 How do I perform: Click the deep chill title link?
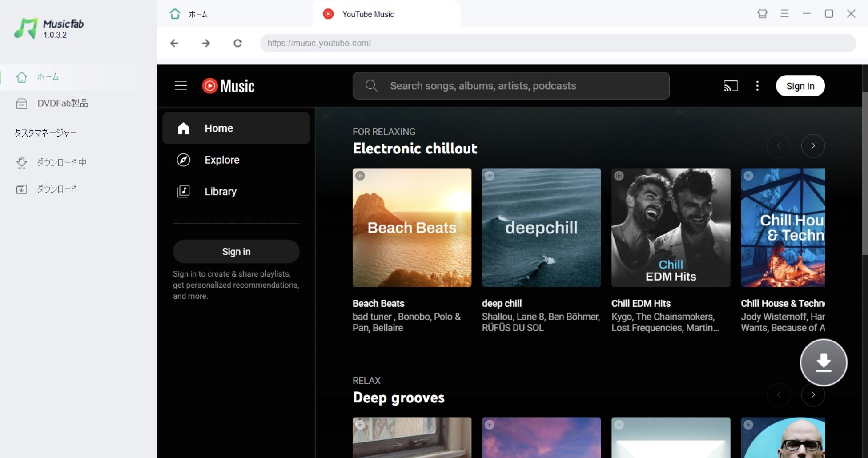(502, 303)
